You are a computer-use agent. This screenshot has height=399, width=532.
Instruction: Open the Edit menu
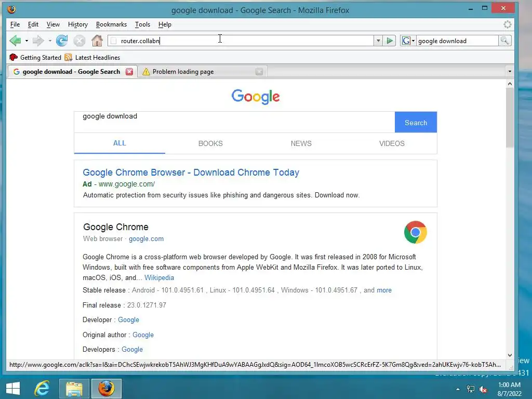coord(33,24)
